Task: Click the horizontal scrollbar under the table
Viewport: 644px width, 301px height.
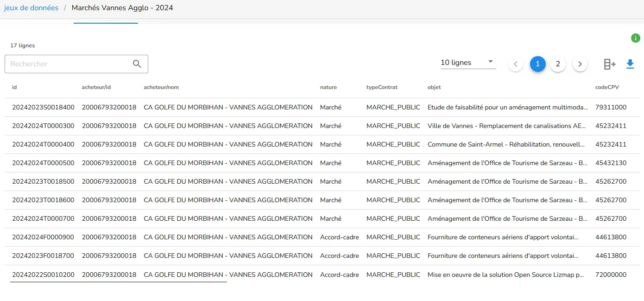Action: [x=119, y=281]
